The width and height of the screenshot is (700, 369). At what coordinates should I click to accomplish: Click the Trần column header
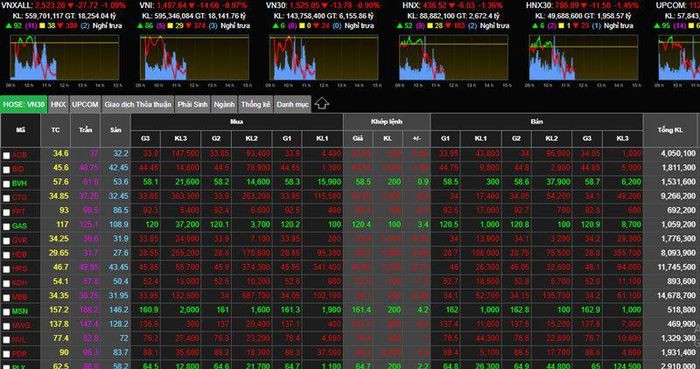coord(86,130)
